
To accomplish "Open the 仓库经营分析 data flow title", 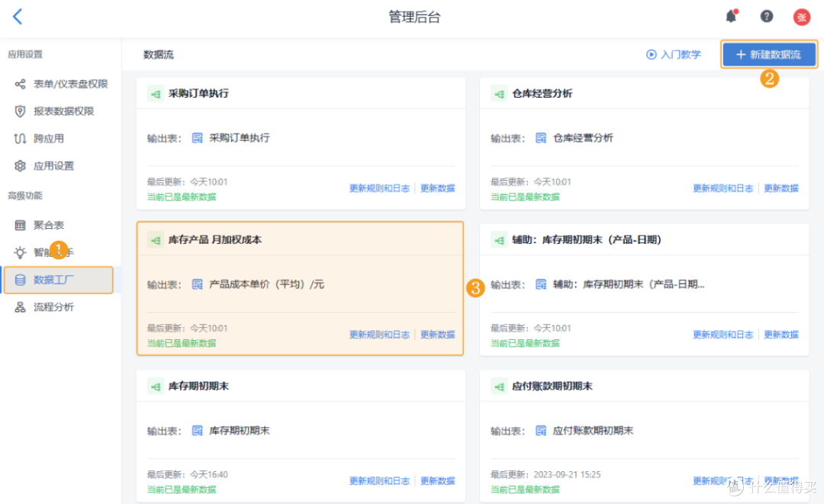I will click(x=542, y=94).
